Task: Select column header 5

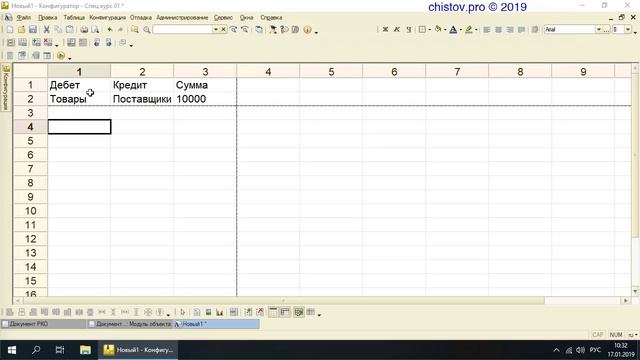Action: point(331,71)
